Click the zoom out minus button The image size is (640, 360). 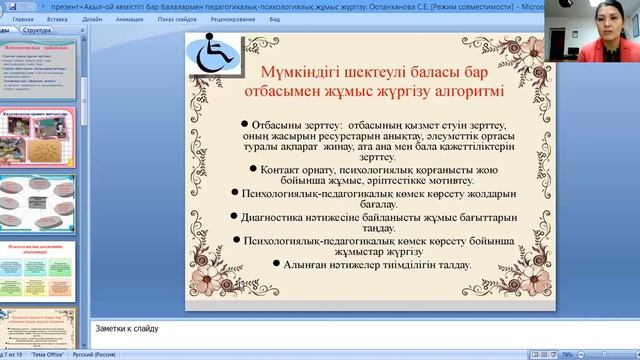click(x=581, y=355)
